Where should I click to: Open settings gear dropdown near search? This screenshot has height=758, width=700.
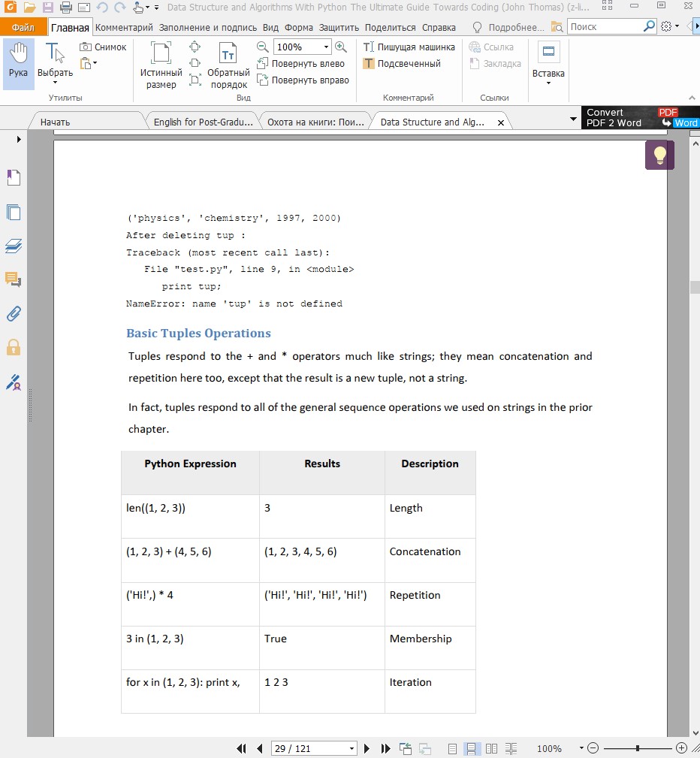[669, 26]
